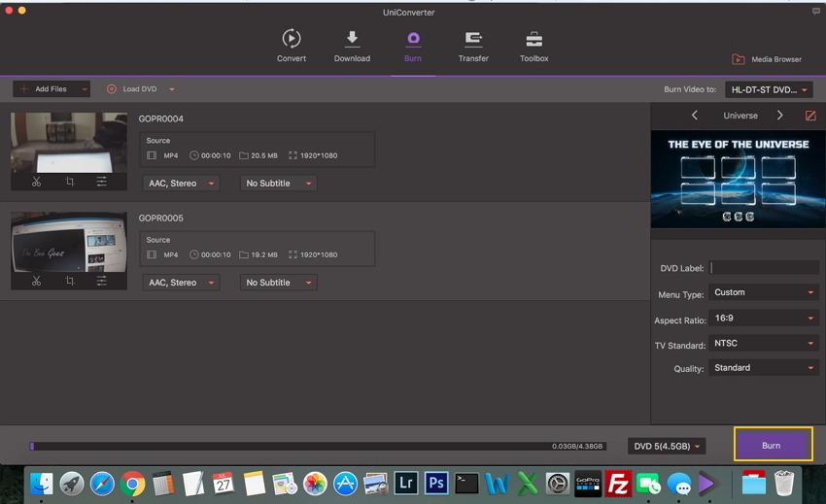Launch Safari from the dock

(x=102, y=484)
